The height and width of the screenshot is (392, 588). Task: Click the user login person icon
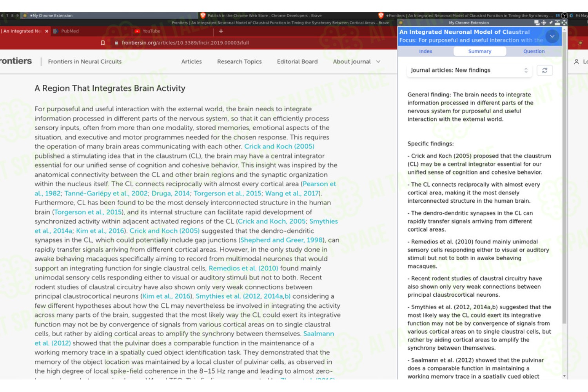[x=576, y=62]
